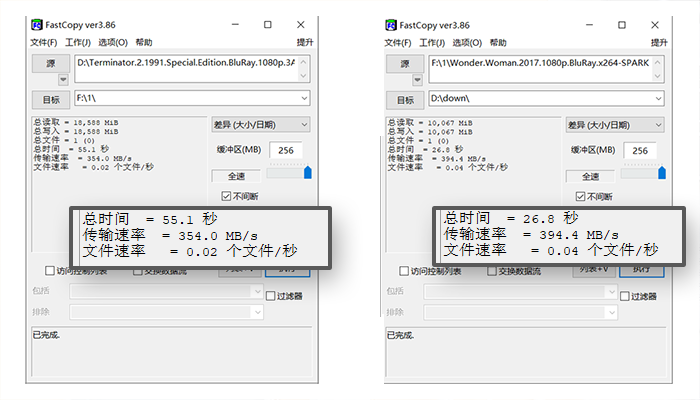Close the left FastCopy window

pyautogui.click(x=301, y=25)
